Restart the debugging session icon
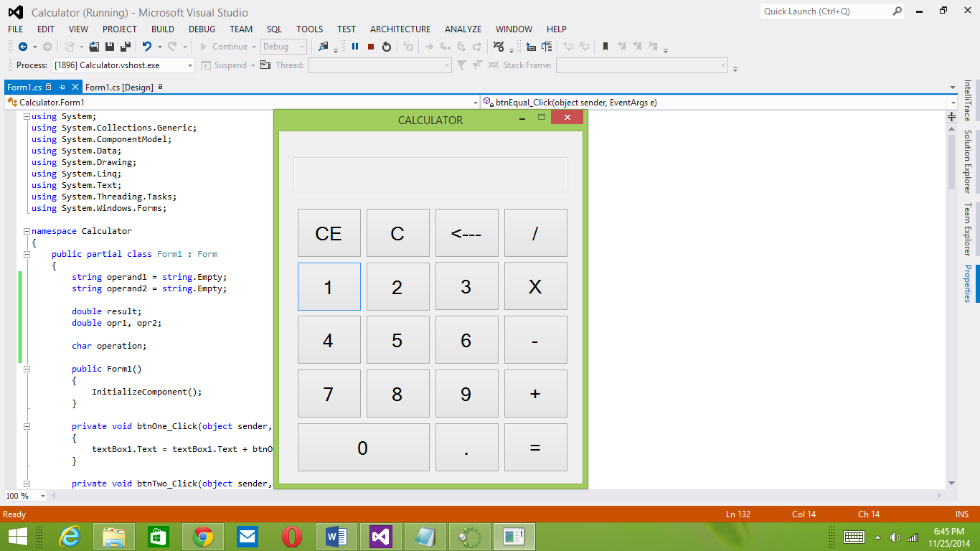 [x=387, y=46]
